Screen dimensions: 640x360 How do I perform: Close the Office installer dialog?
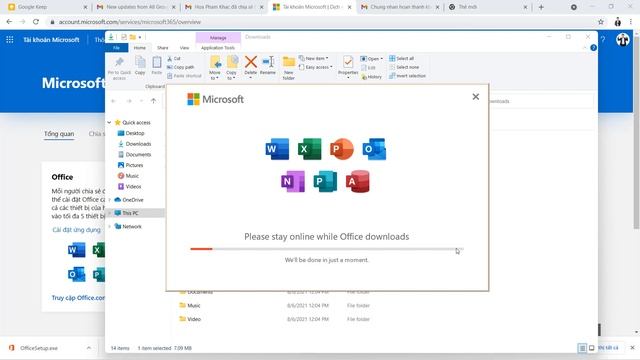coord(476,97)
